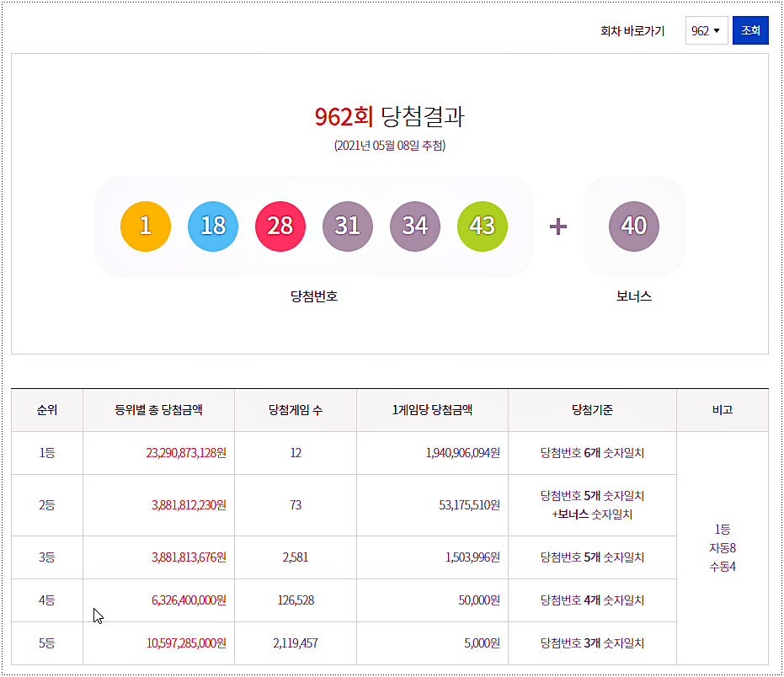This screenshot has height=677, width=784.
Task: Click the blue ball numbered 18
Action: pyautogui.click(x=213, y=226)
